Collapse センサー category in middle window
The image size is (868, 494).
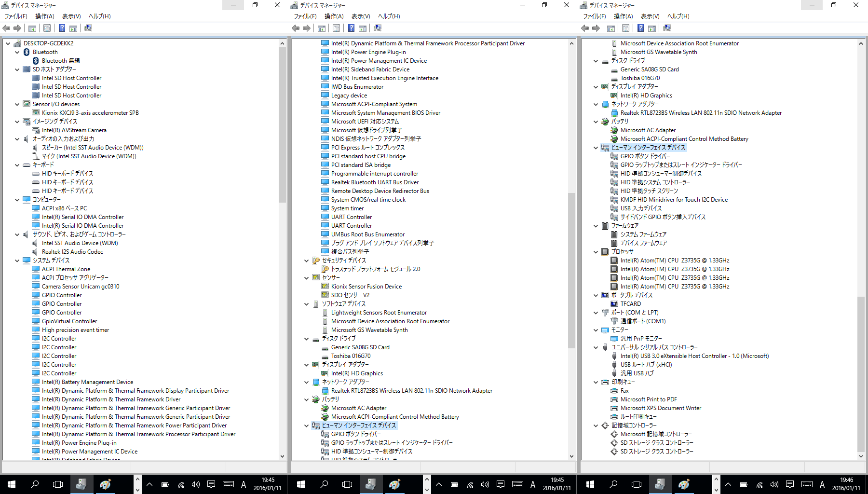click(x=307, y=278)
